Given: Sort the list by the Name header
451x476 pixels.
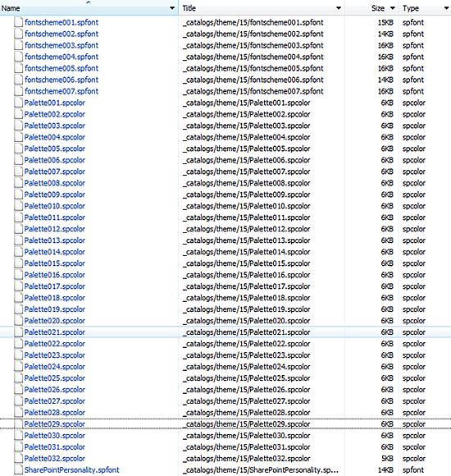Looking at the screenshot, I should point(11,8).
